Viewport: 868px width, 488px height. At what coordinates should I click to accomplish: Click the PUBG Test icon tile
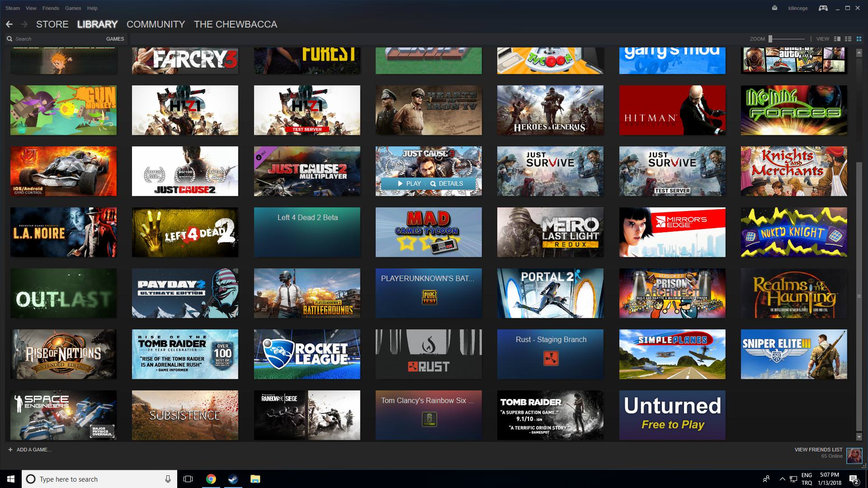(429, 297)
